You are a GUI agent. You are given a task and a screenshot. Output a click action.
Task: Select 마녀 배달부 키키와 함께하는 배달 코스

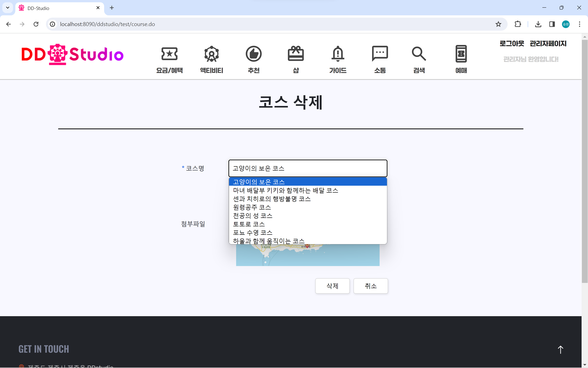[308, 190]
